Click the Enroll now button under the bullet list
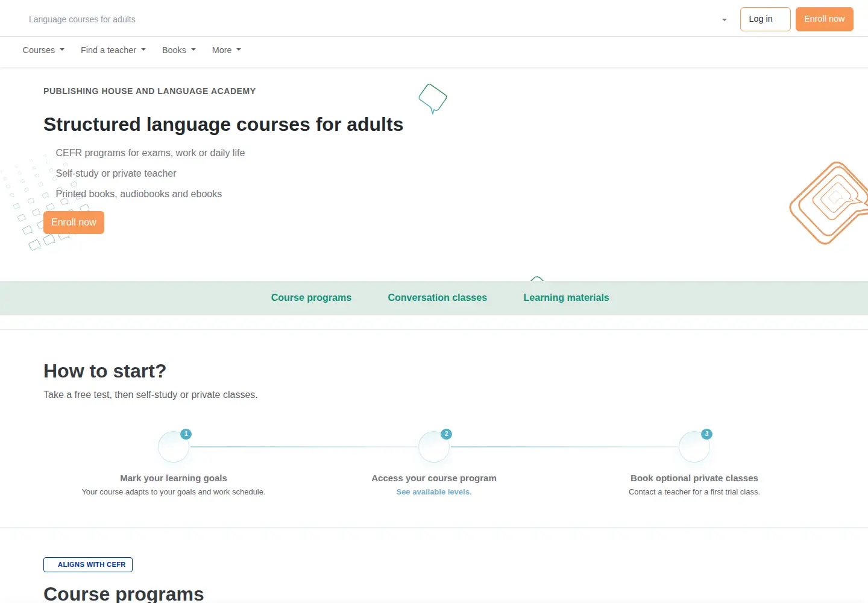Image resolution: width=868 pixels, height=603 pixels. [74, 223]
